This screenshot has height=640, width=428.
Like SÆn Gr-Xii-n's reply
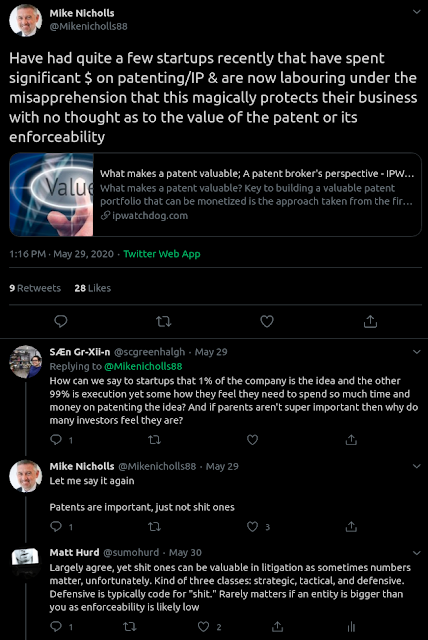coord(253,440)
